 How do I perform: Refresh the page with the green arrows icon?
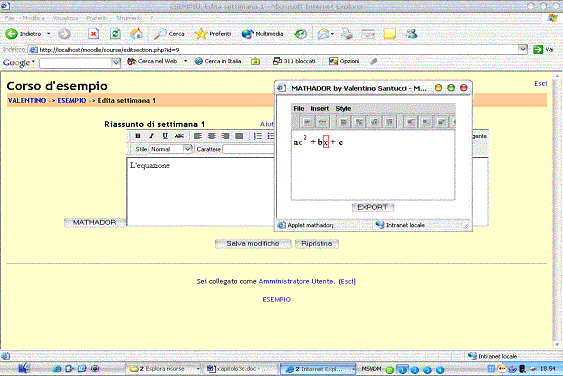tap(115, 34)
